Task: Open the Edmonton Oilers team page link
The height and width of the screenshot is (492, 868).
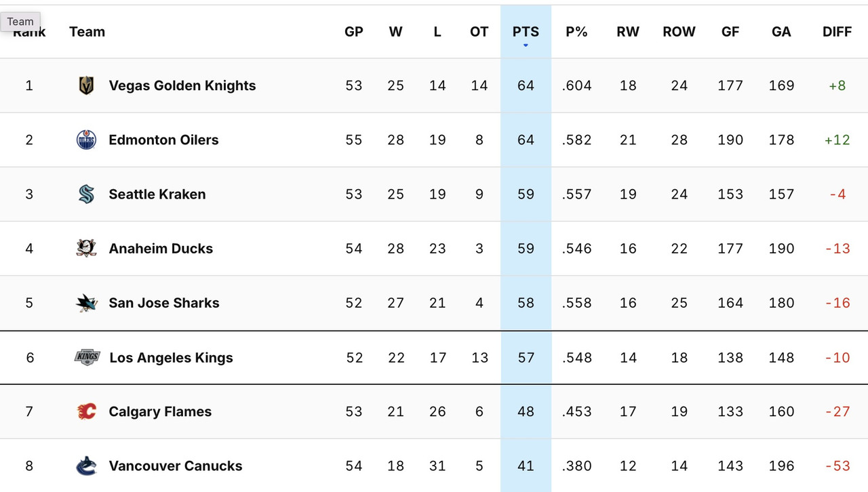Action: click(163, 140)
